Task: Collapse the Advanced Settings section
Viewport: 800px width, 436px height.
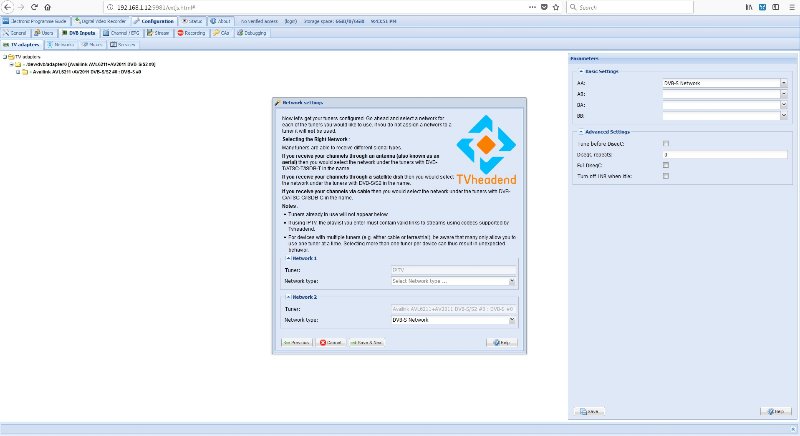Action: tap(581, 132)
